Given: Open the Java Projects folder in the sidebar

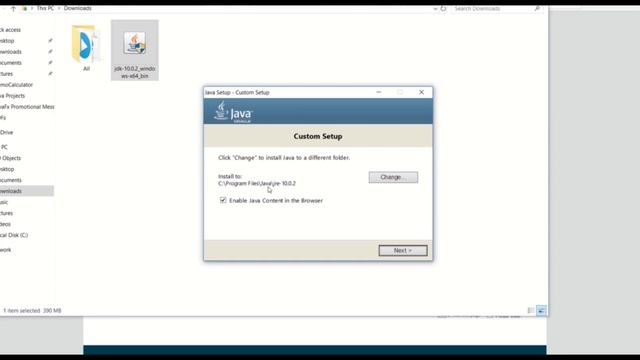Looking at the screenshot, I should point(13,96).
